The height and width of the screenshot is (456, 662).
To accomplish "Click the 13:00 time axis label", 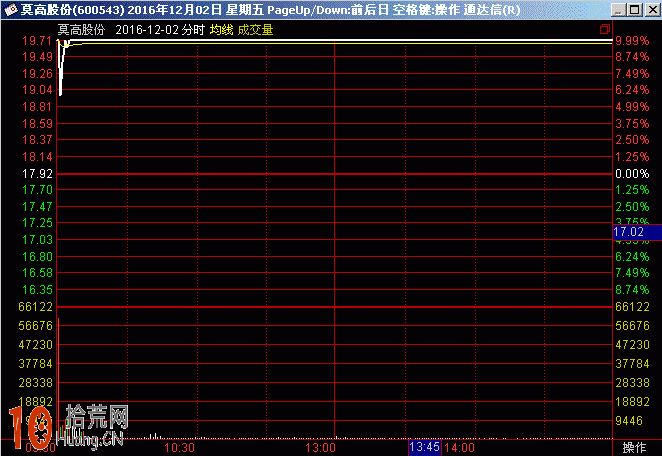I will click(x=320, y=447).
